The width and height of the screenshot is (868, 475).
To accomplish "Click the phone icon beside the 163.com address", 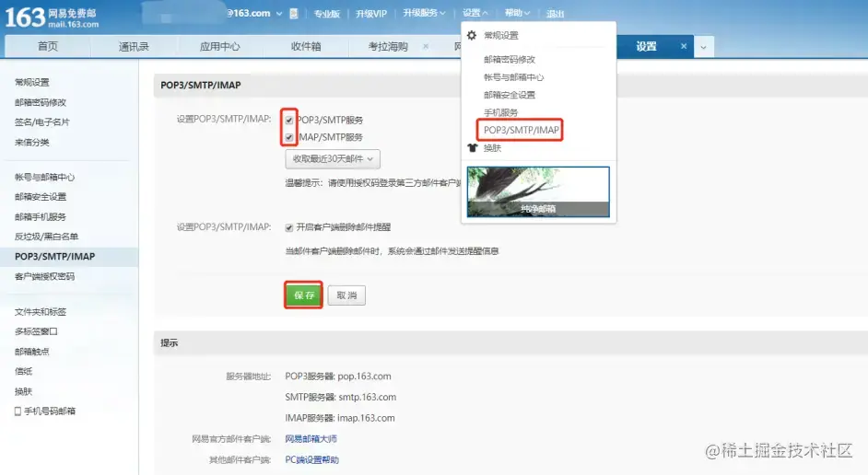I will [x=294, y=13].
